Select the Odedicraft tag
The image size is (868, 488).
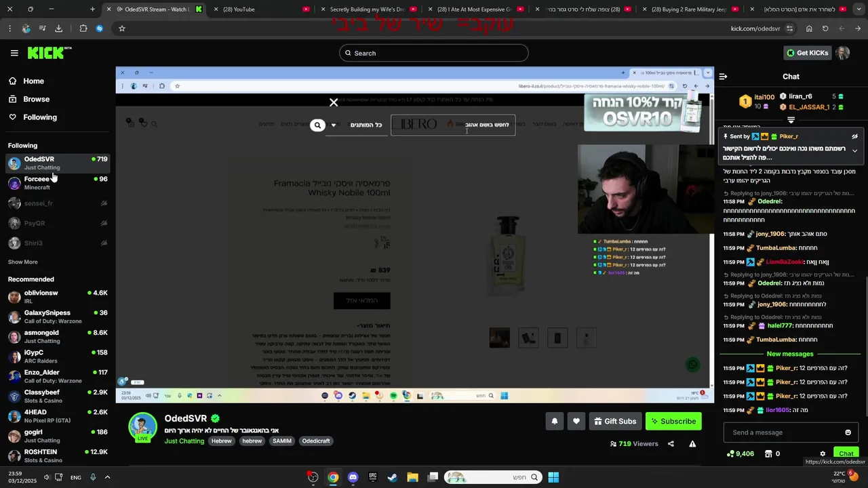point(316,441)
